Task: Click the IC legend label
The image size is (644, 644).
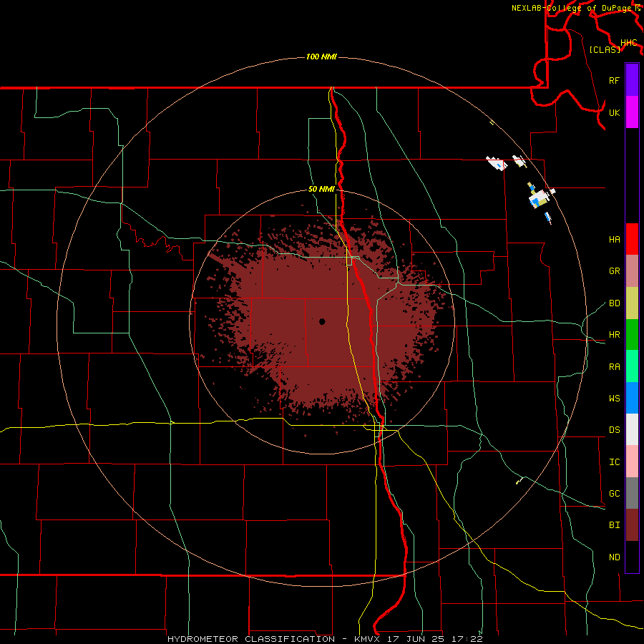Action: point(614,462)
